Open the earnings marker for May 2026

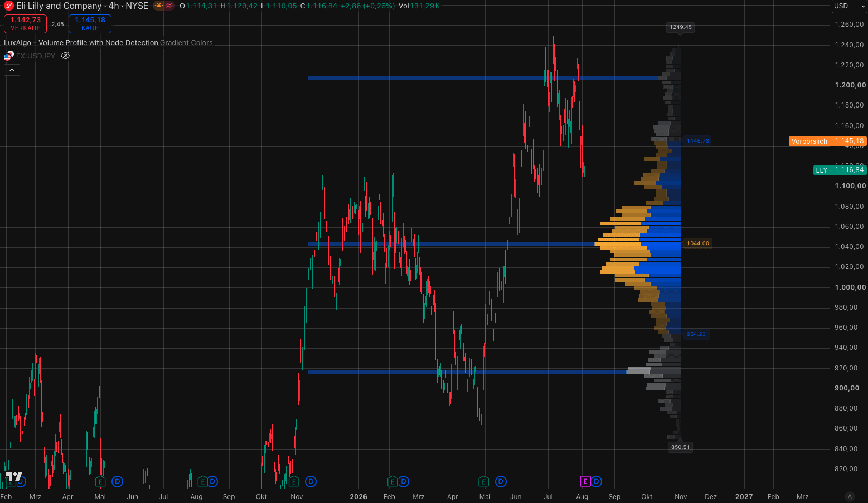coord(484,481)
